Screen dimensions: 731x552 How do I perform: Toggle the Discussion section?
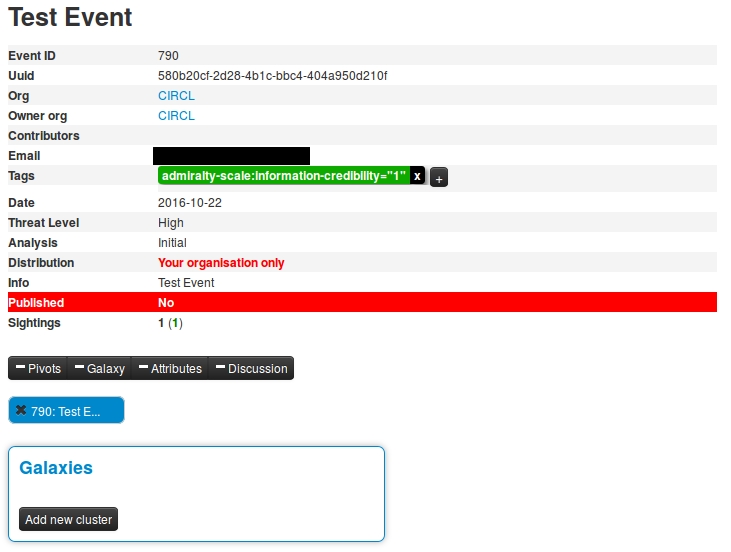pos(251,369)
